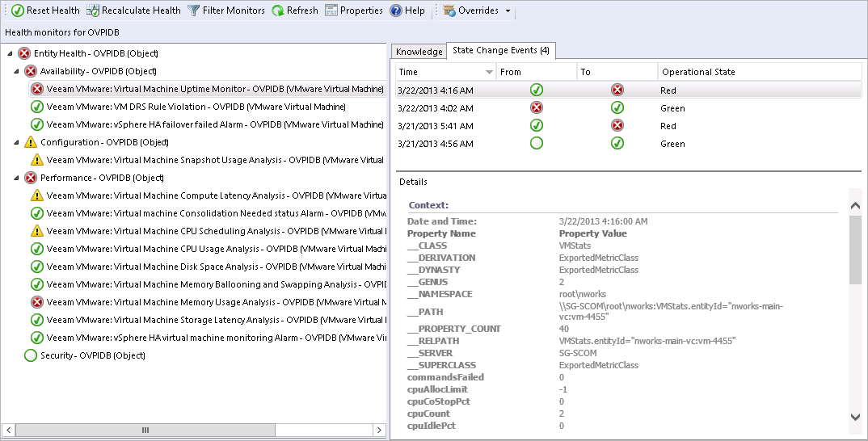Click warning icon of Configuration node

click(x=31, y=142)
